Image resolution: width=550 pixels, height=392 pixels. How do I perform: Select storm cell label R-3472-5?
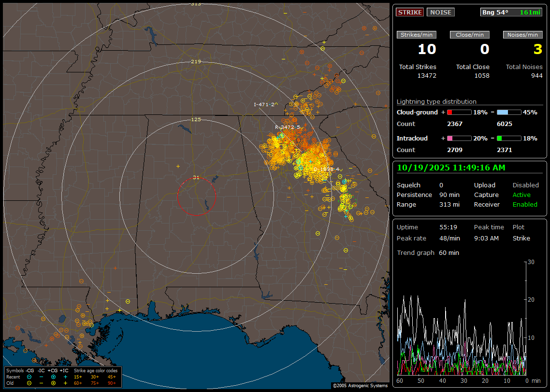pos(288,127)
